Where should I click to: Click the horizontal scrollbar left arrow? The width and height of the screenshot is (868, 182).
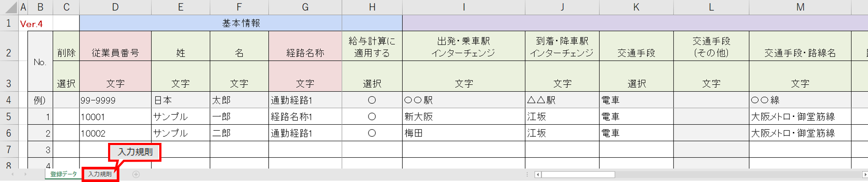click(x=538, y=175)
